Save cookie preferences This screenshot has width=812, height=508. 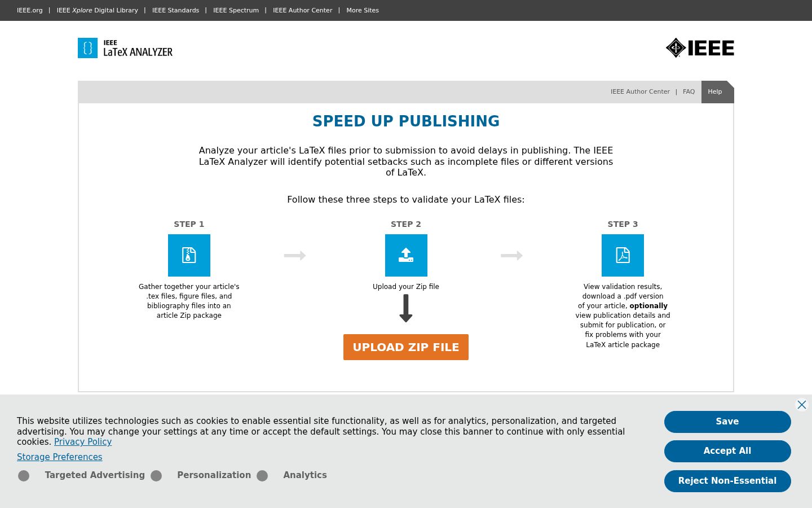click(727, 422)
